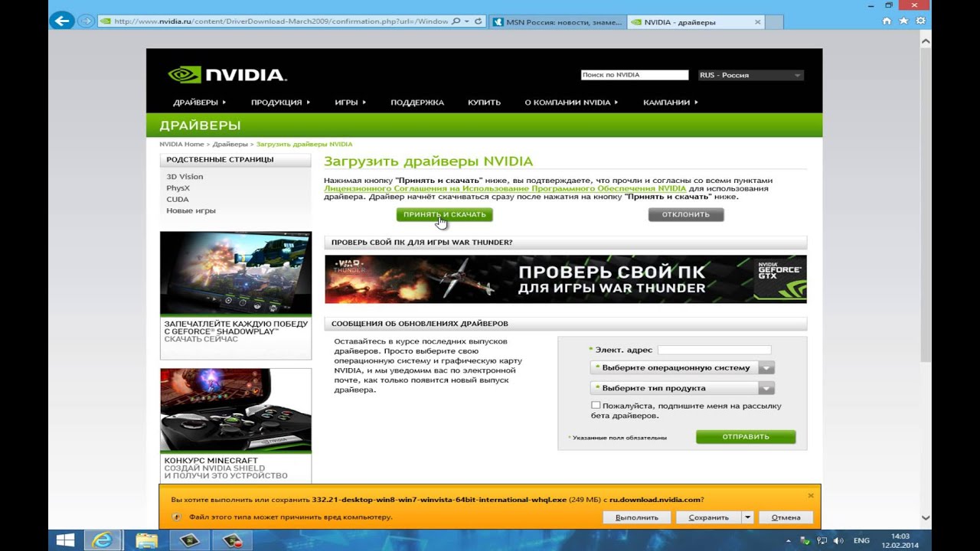
Task: Open the NVIDIA Home breadcrumb link
Action: [181, 144]
